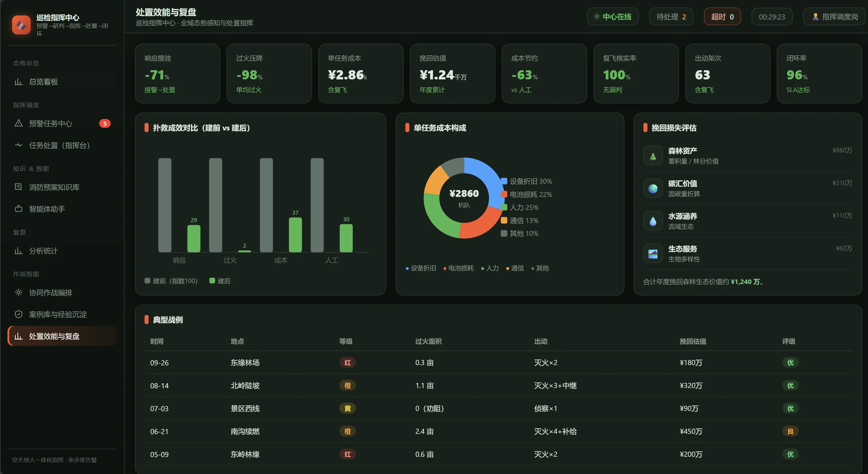Click the ¥2860 donut chart center

[464, 198]
